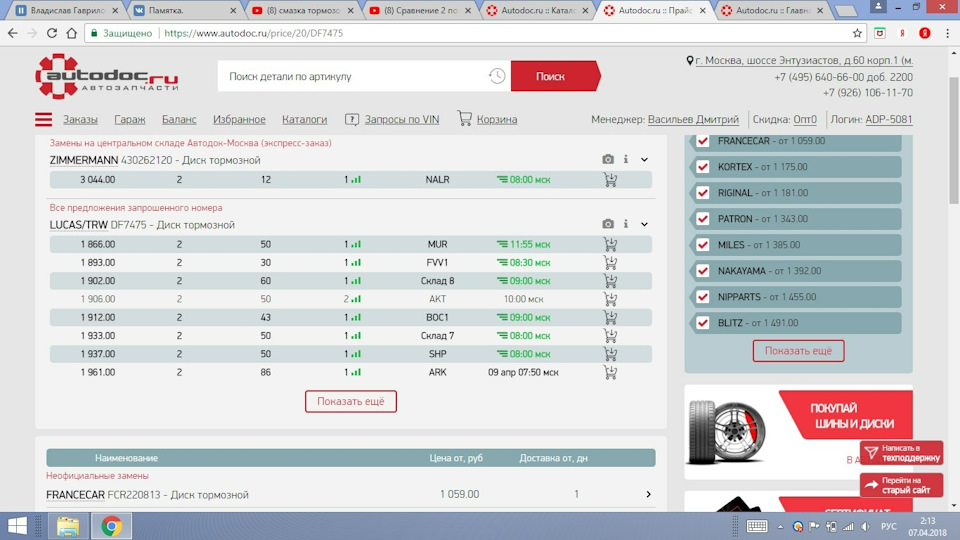Open the volume speaker tray icon
Viewport: 960px width, 540px height.
point(865,527)
